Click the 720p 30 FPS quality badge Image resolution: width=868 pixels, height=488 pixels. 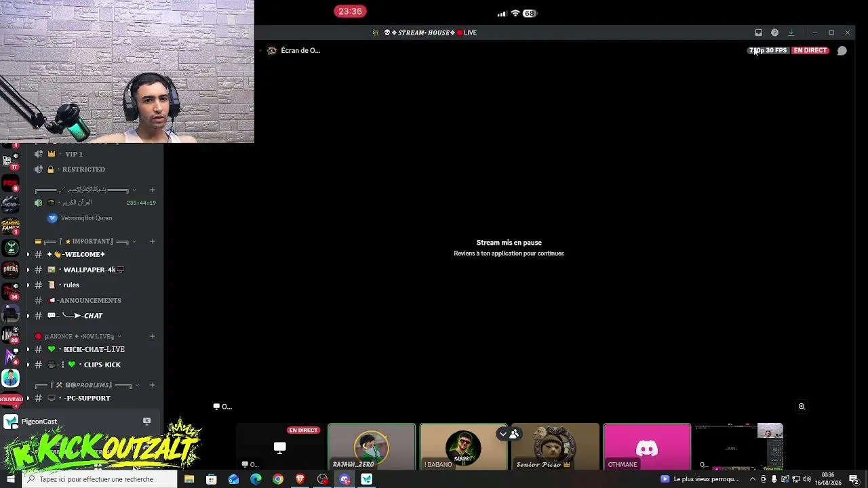(768, 50)
